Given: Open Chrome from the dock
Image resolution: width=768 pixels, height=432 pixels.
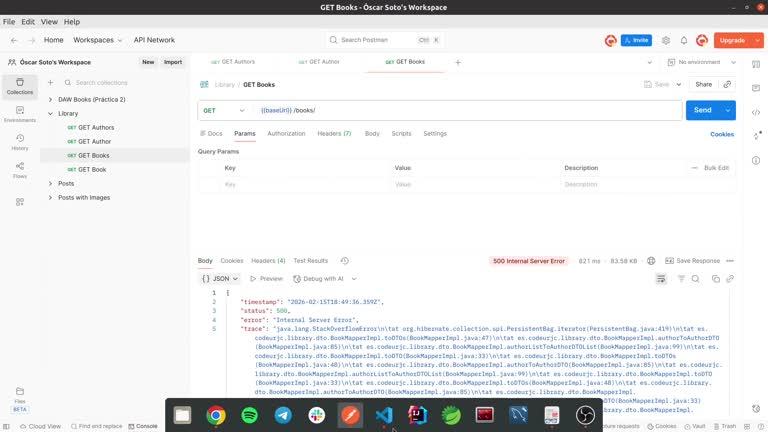Looking at the screenshot, I should point(216,415).
